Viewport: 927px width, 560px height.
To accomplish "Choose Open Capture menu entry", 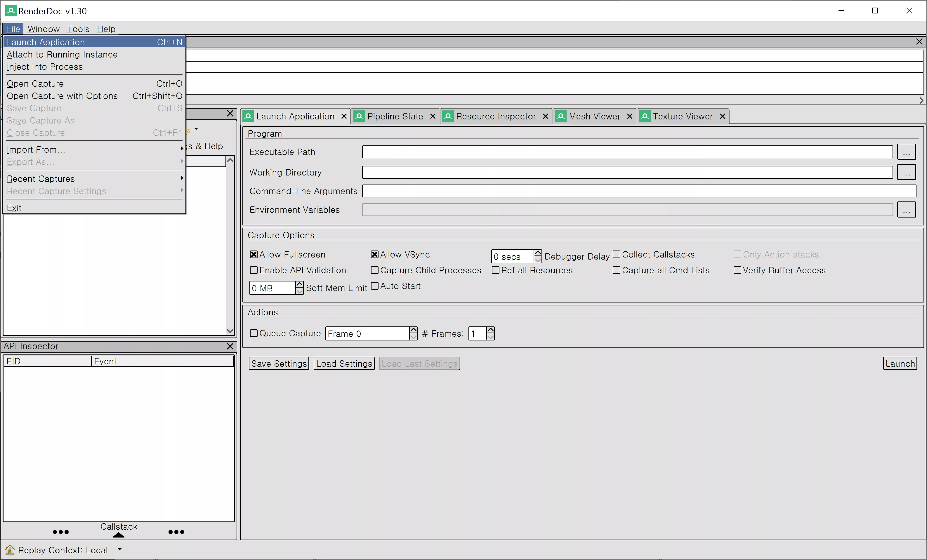I will click(94, 84).
